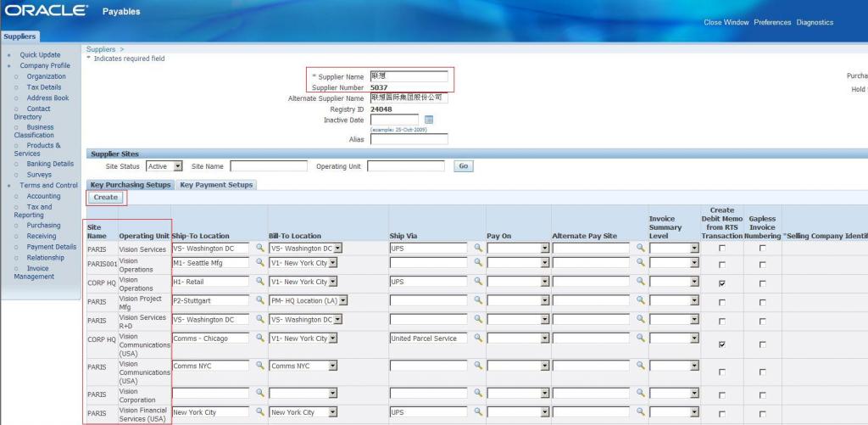Open Payment Details sidebar link

pyautogui.click(x=52, y=247)
